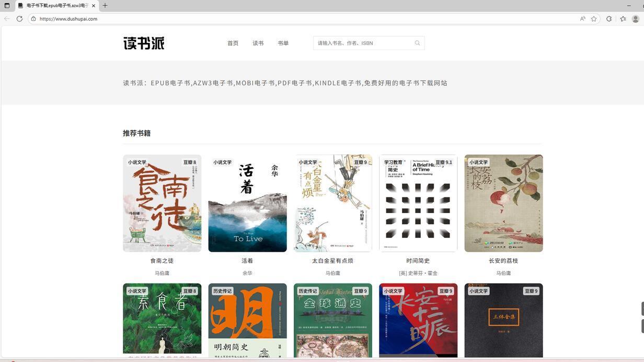This screenshot has height=362, width=644.
Task: Click author 马伯庸 under 长安的荔枝
Action: point(503,273)
